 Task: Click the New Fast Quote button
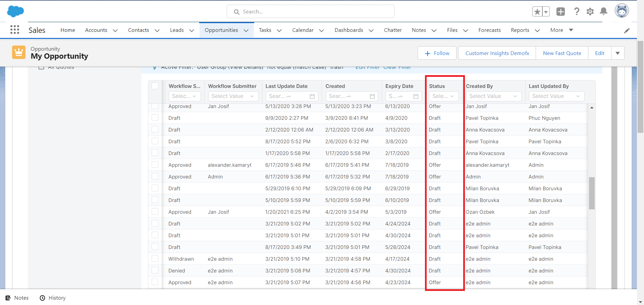pyautogui.click(x=562, y=53)
